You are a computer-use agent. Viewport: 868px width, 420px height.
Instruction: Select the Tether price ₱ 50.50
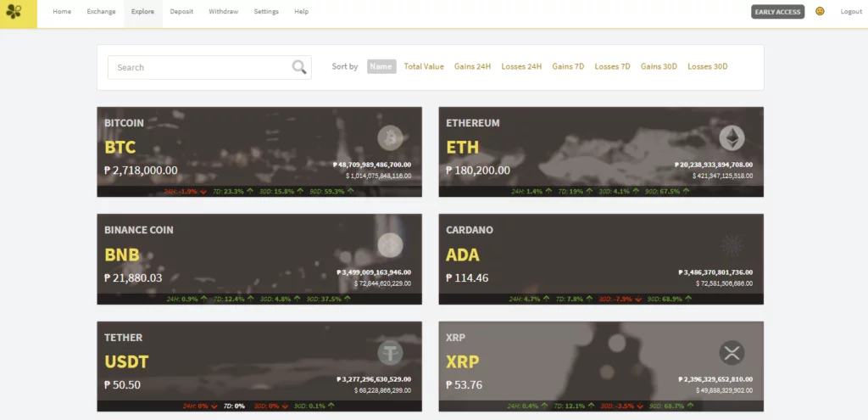click(123, 386)
